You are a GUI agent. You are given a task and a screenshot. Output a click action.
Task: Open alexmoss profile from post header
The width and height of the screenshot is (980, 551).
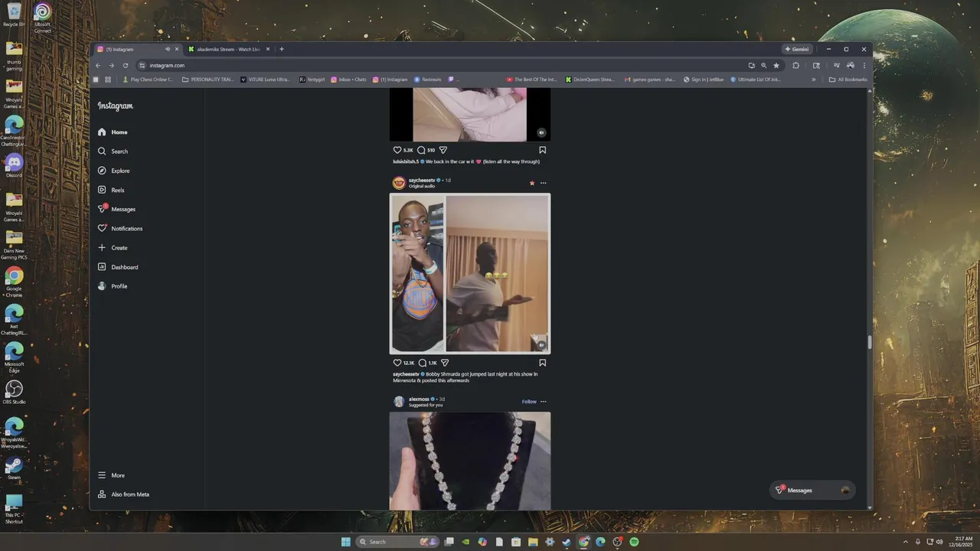[419, 399]
